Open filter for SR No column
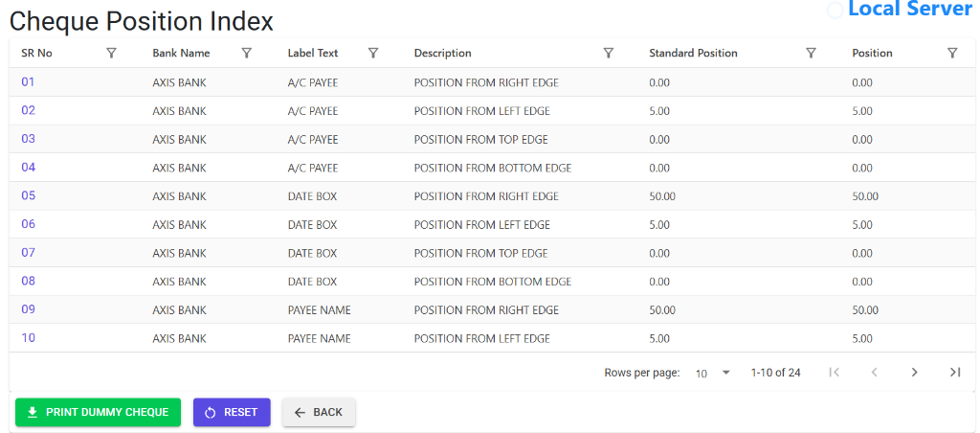 pyautogui.click(x=111, y=54)
